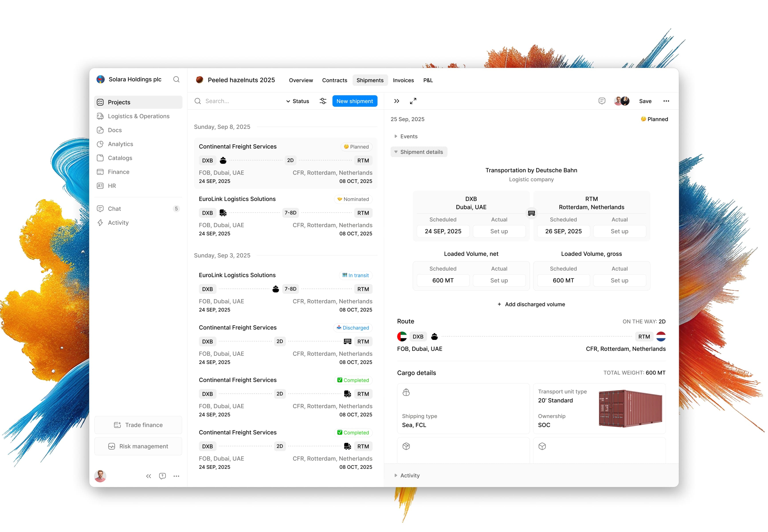Open the filter settings sliders icon
Screen dimensions: 768x532
[323, 101]
